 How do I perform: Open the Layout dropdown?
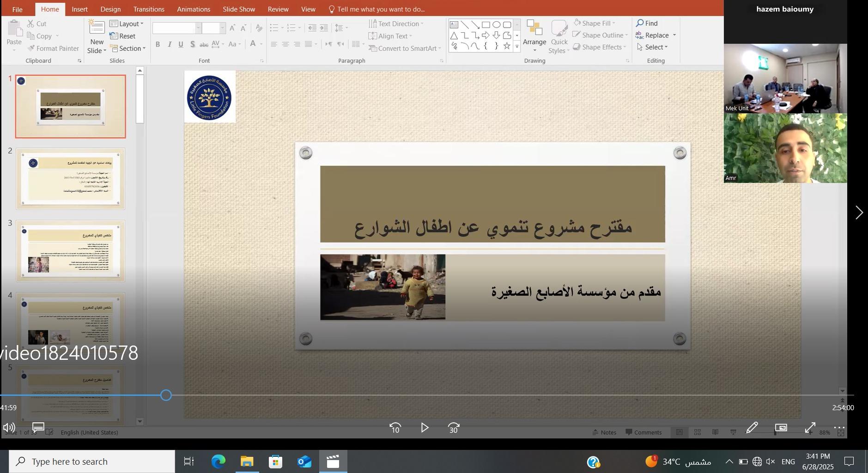coord(127,24)
